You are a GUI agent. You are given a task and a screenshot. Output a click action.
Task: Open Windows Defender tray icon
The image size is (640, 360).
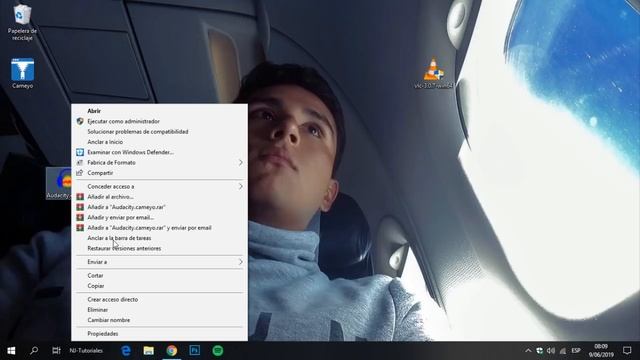(x=540, y=351)
